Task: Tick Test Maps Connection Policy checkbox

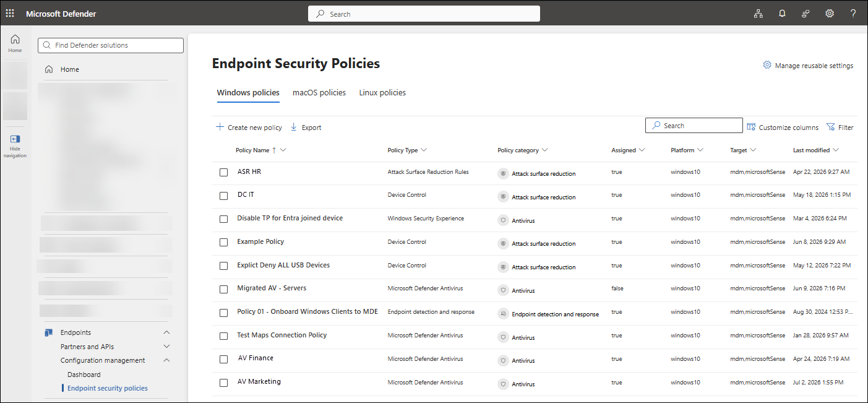Action: pyautogui.click(x=223, y=336)
